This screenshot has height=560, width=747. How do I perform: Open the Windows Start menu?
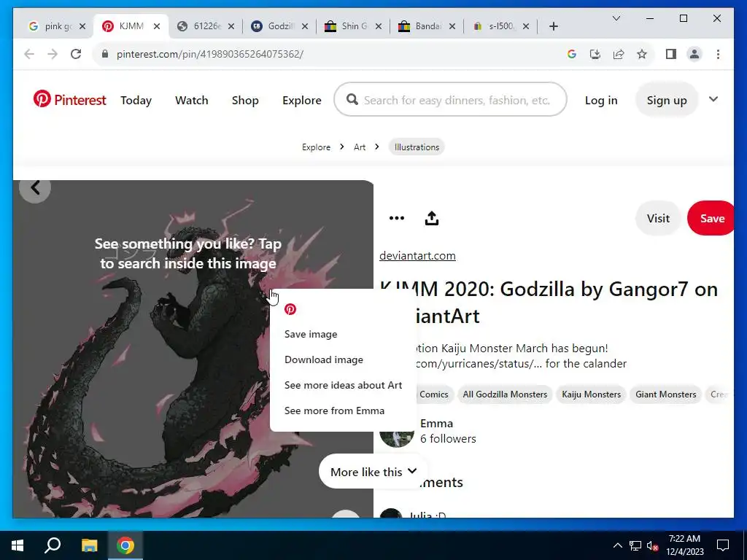tap(18, 545)
